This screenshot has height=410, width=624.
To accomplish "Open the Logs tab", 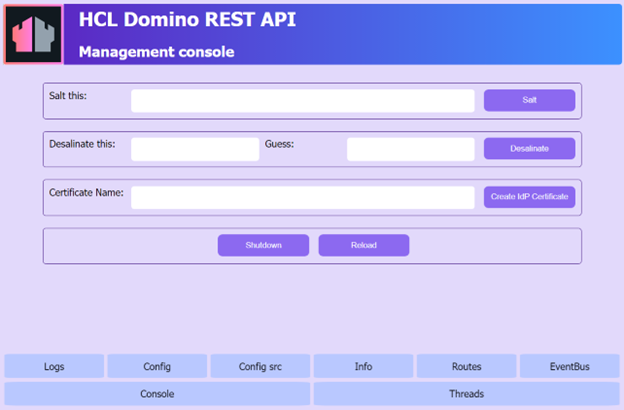I will click(x=54, y=367).
